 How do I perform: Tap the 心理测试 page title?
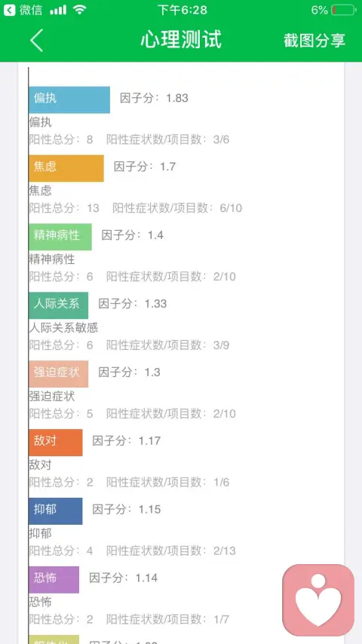click(181, 40)
